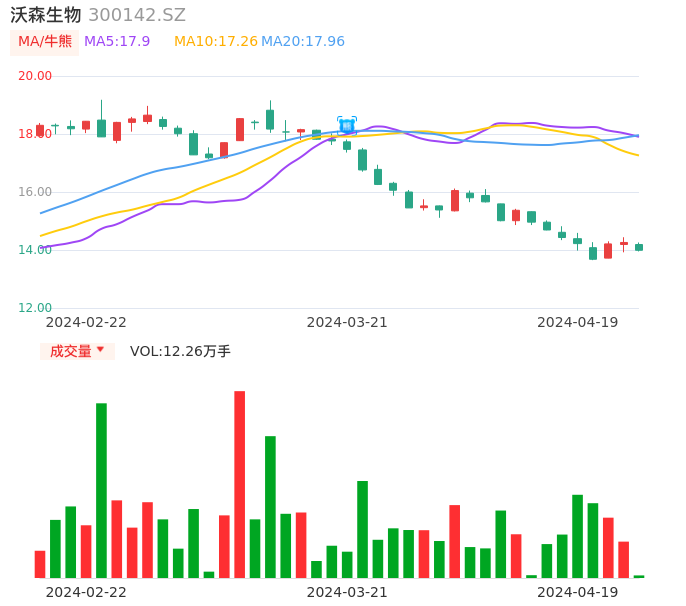This screenshot has height=606, width=686.
Task: Click the 2024-03-21 date label under the volume chart
Action: coord(347,592)
